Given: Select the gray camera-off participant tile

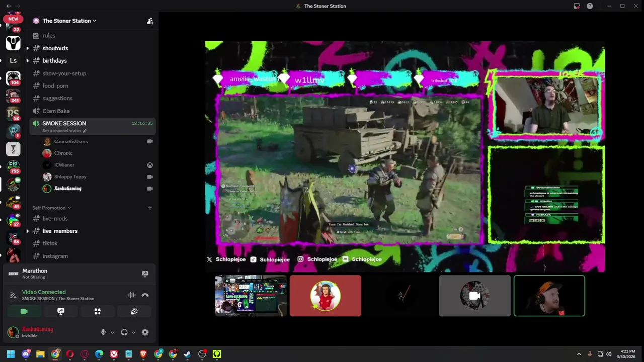Looking at the screenshot, I should 474,296.
